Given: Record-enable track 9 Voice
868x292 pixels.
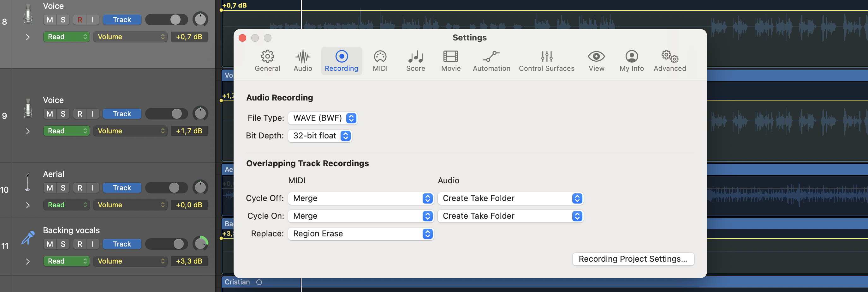Looking at the screenshot, I should tap(80, 114).
